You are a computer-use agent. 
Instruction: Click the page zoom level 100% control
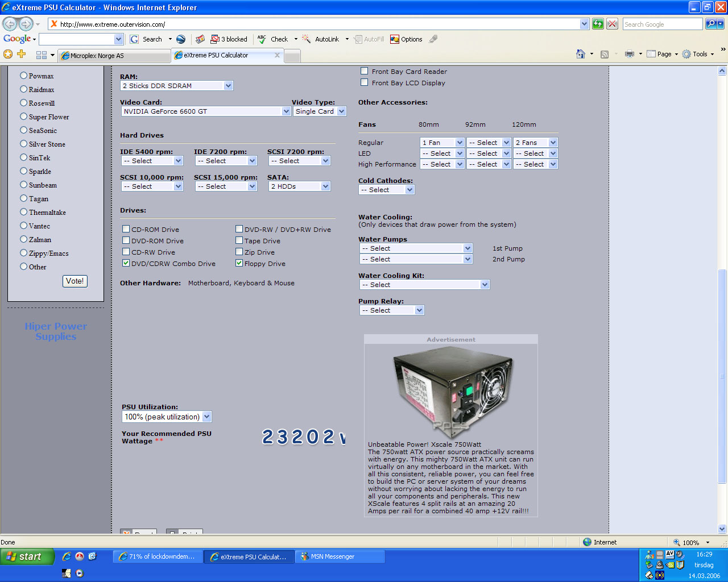(691, 542)
